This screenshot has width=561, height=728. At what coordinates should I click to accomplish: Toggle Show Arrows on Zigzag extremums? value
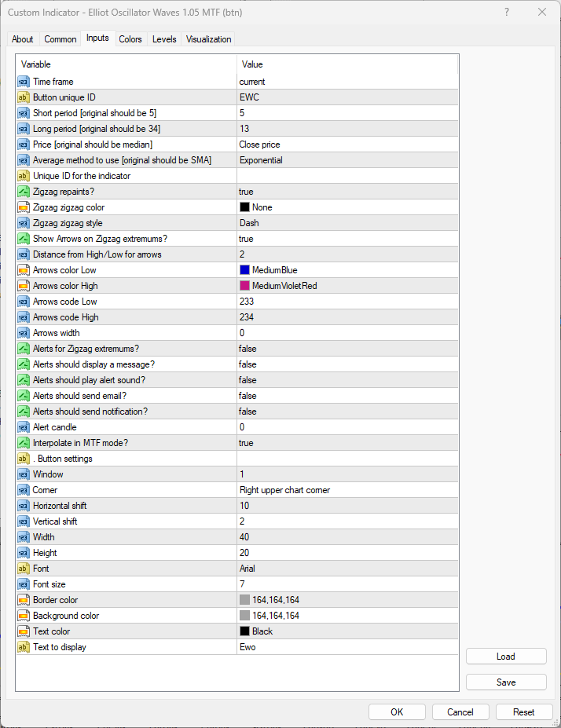347,239
